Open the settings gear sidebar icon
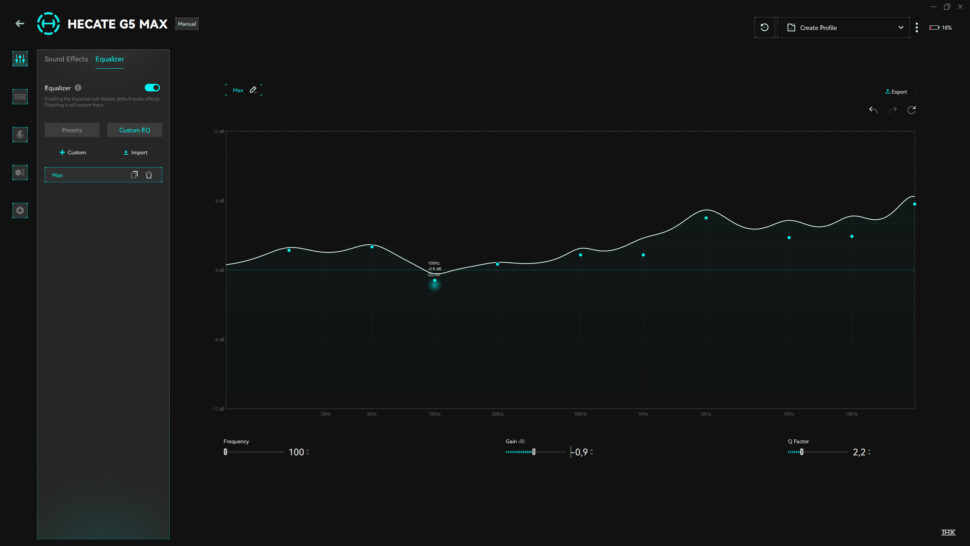Viewport: 970px width, 546px height. tap(20, 210)
